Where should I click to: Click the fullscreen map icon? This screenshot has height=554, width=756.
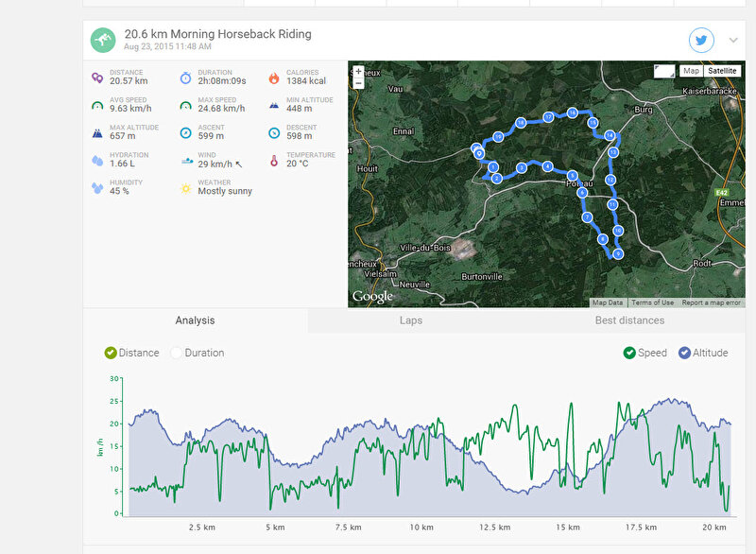tap(664, 71)
